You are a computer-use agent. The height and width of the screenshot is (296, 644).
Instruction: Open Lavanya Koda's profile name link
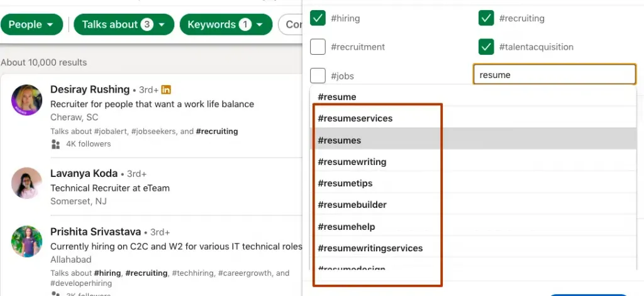click(84, 173)
